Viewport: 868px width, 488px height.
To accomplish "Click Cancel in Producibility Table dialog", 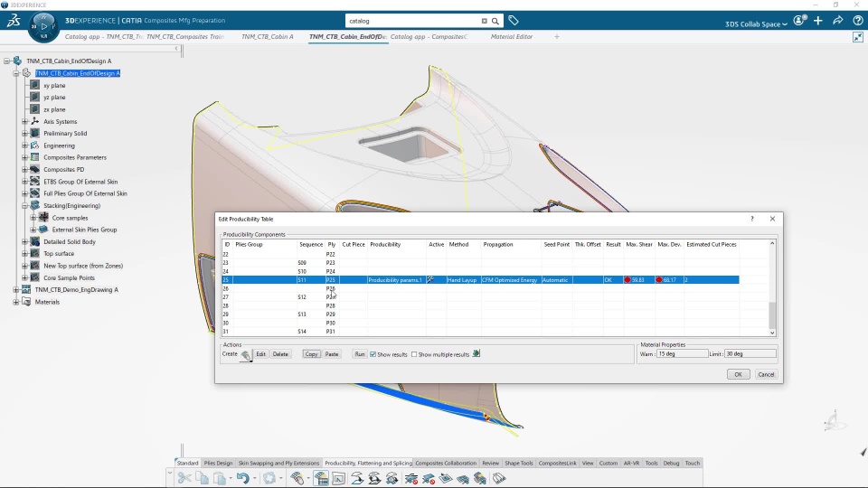I will [766, 374].
